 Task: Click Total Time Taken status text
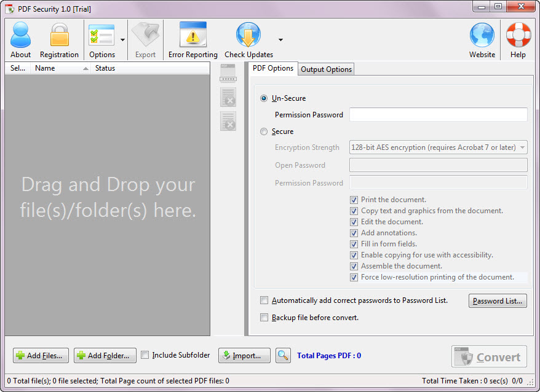(x=464, y=381)
